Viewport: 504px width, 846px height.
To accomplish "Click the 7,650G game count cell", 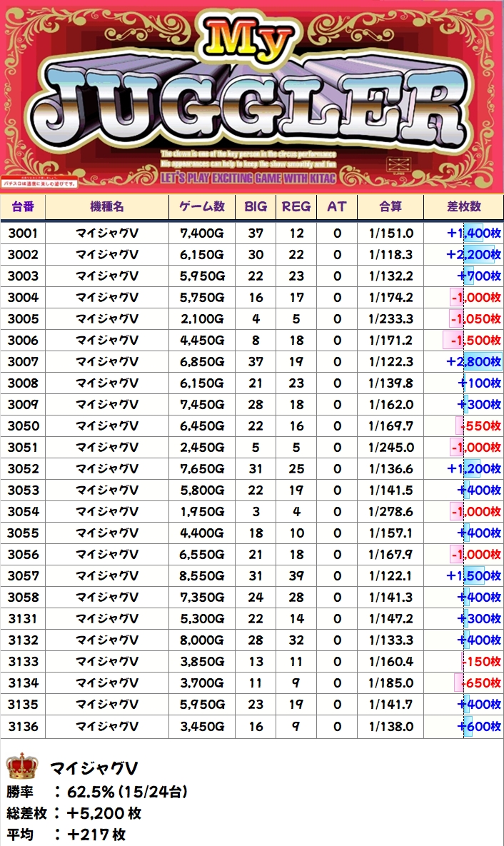I will (x=202, y=469).
